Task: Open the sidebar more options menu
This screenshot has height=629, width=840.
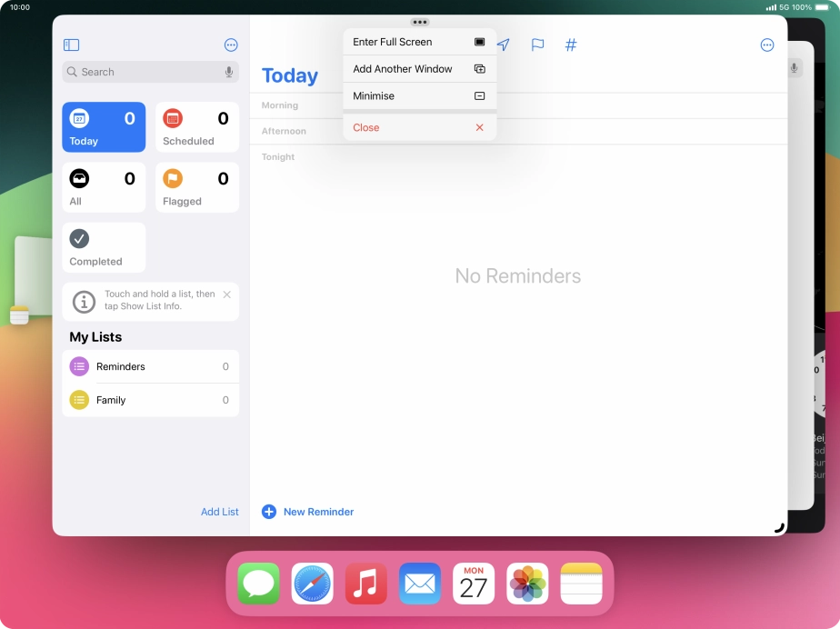Action: coord(231,45)
